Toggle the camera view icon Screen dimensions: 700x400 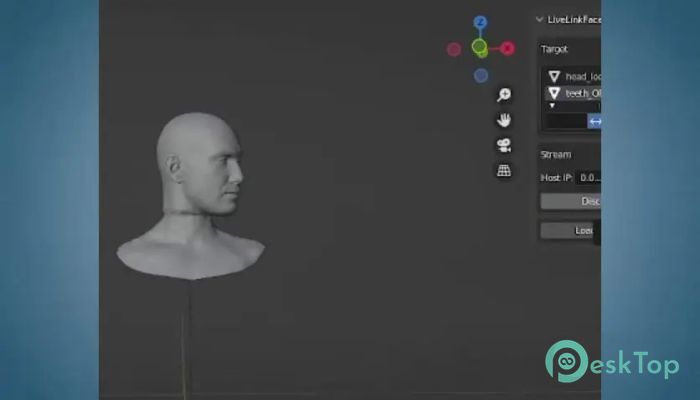504,145
